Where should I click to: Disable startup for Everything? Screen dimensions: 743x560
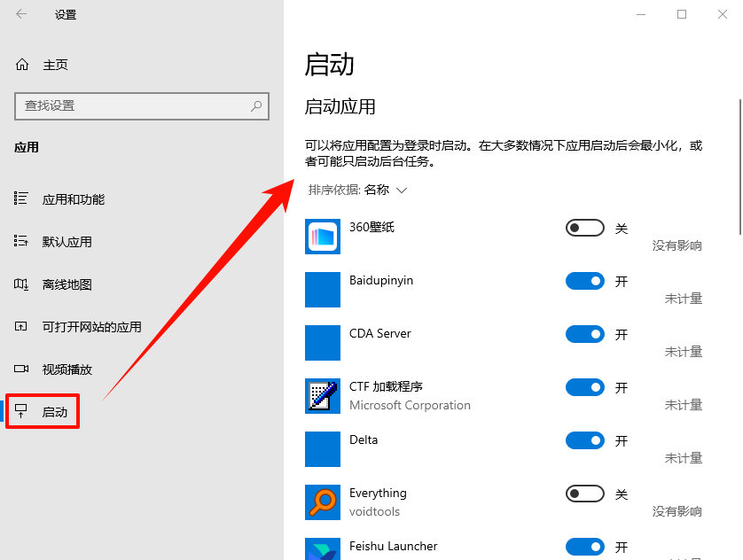click(x=584, y=494)
